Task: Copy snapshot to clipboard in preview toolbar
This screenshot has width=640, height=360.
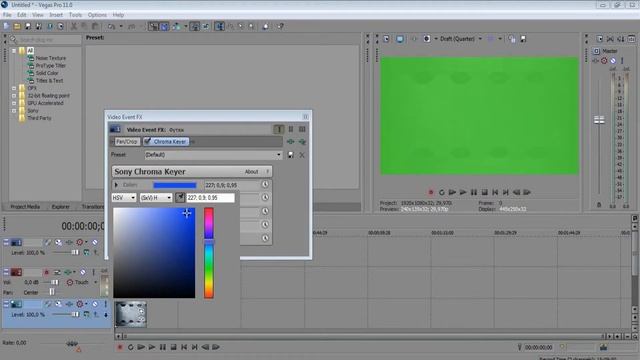Action: coord(512,39)
